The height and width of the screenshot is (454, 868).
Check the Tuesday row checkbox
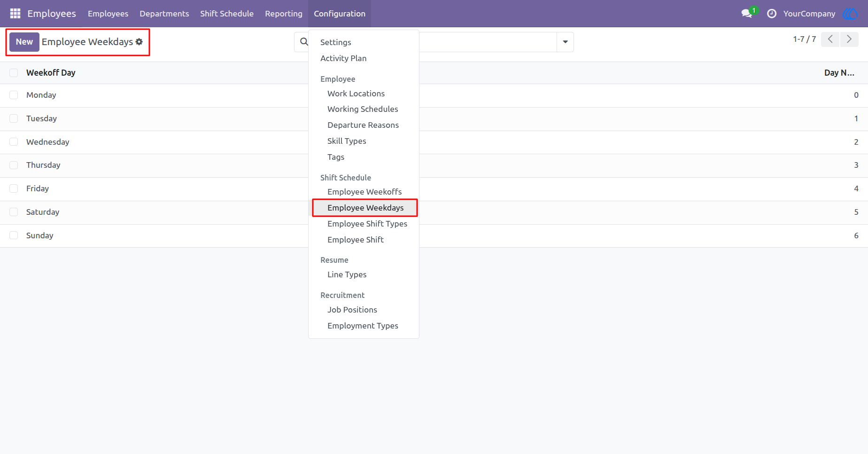pos(14,118)
